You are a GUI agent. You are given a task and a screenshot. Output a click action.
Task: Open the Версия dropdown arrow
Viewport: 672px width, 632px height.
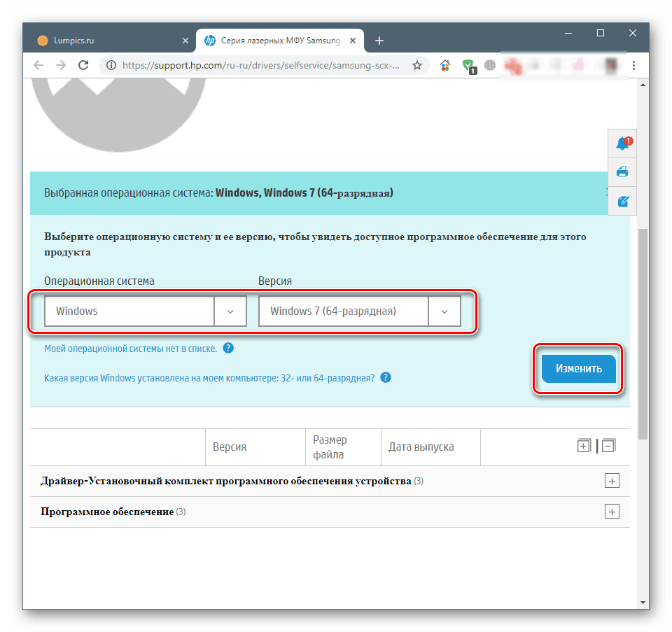(444, 311)
